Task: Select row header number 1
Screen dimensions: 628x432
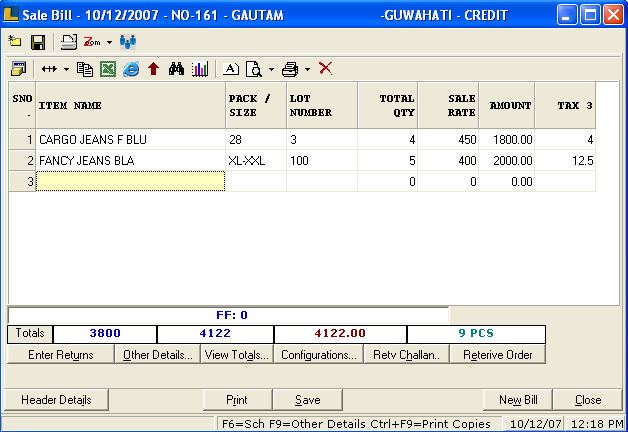Action: tap(22, 140)
